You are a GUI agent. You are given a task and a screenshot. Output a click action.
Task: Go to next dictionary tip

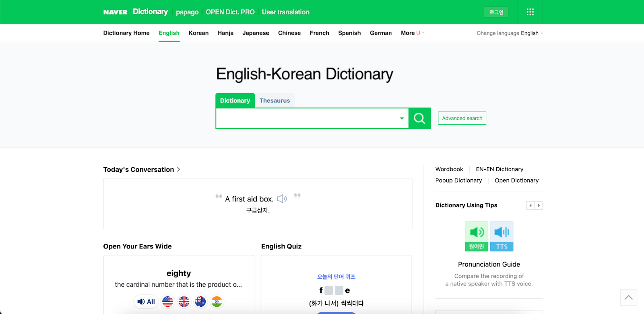click(539, 205)
